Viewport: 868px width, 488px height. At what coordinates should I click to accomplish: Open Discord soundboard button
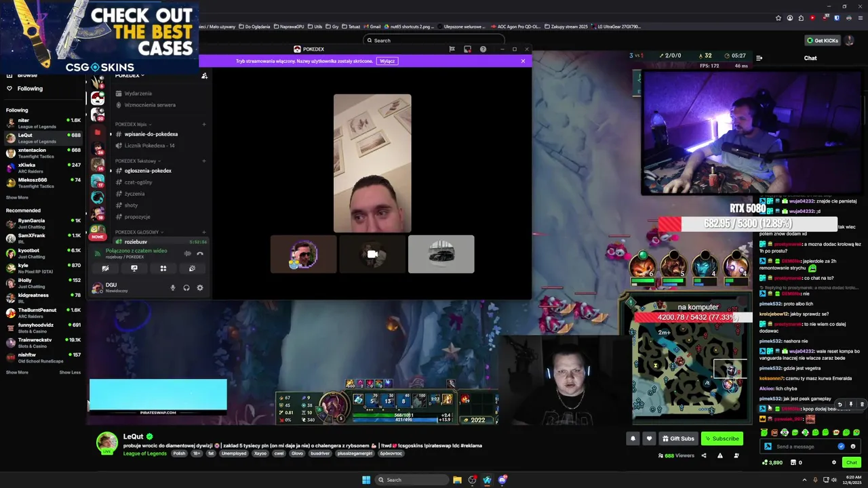[x=193, y=268]
